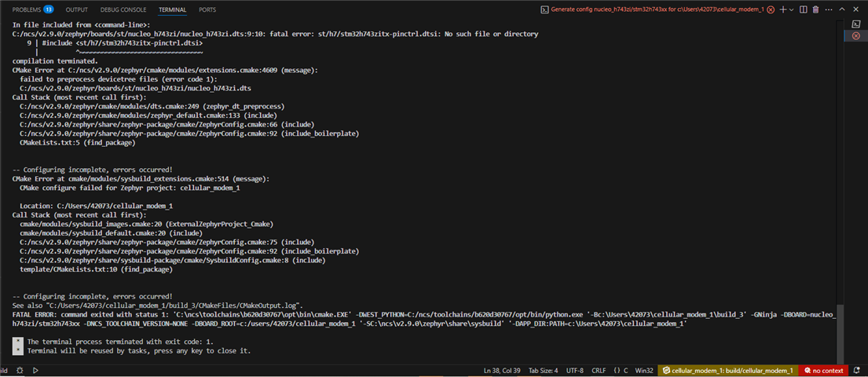Click template/CMakeLists.txt:10 line
The width and height of the screenshot is (868, 377).
click(x=96, y=269)
